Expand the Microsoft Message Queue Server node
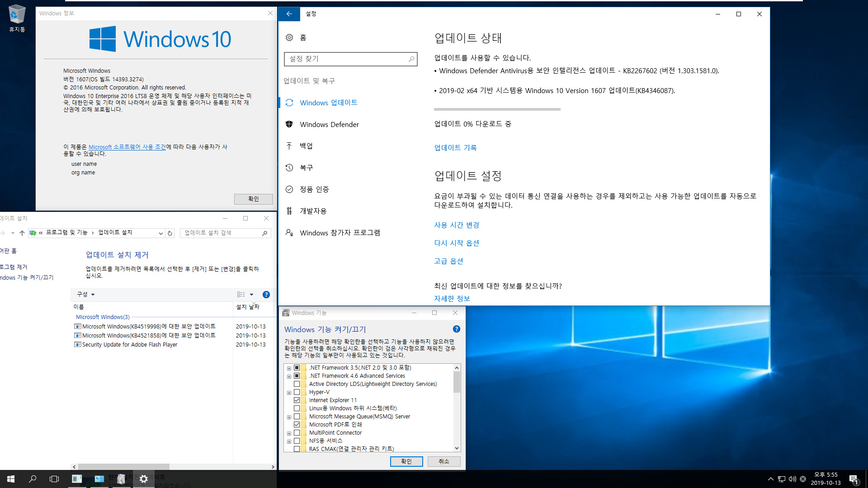This screenshot has width=868, height=488. coord(289,417)
